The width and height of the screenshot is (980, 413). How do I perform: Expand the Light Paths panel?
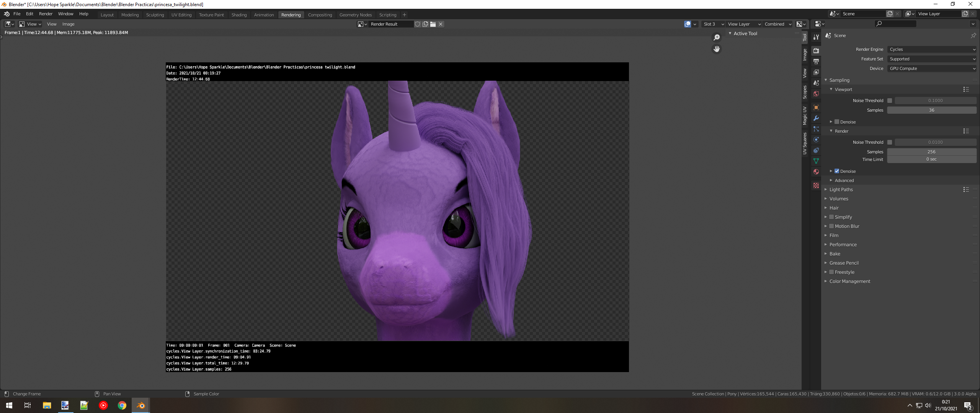[x=841, y=190]
